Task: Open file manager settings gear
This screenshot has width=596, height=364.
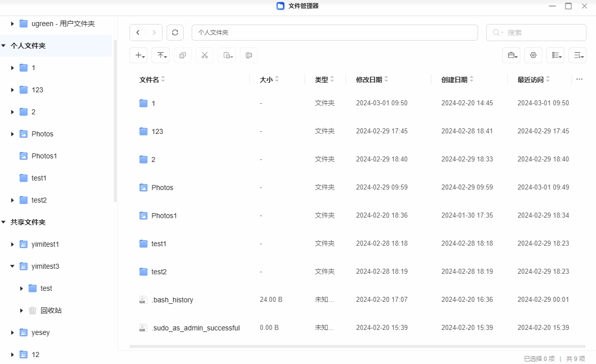Action: pos(533,56)
